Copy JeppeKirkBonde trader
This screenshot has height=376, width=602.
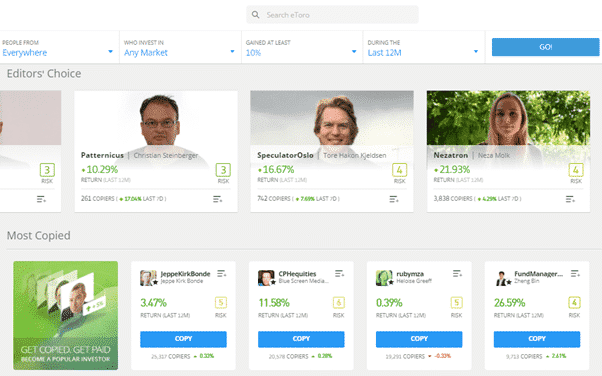pyautogui.click(x=183, y=339)
